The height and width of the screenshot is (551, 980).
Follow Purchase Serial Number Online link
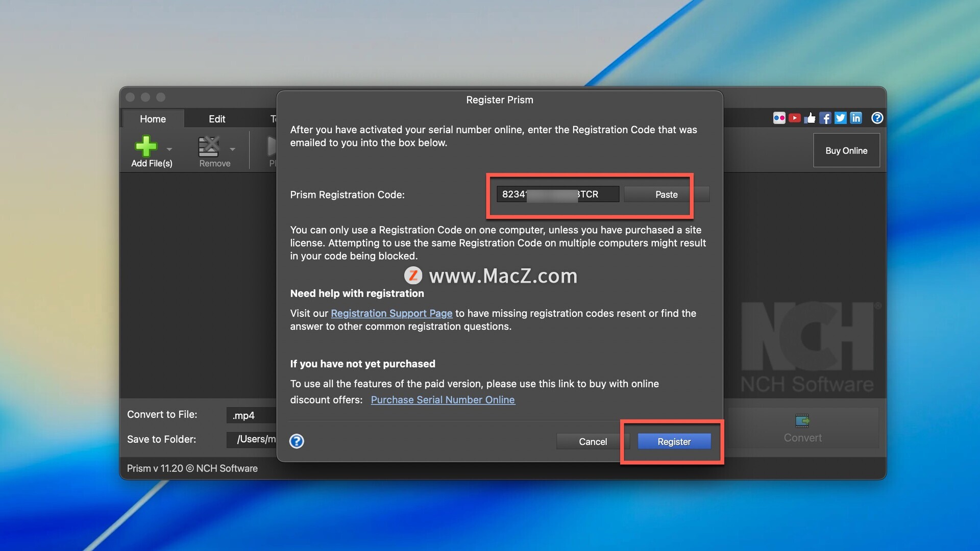(443, 400)
